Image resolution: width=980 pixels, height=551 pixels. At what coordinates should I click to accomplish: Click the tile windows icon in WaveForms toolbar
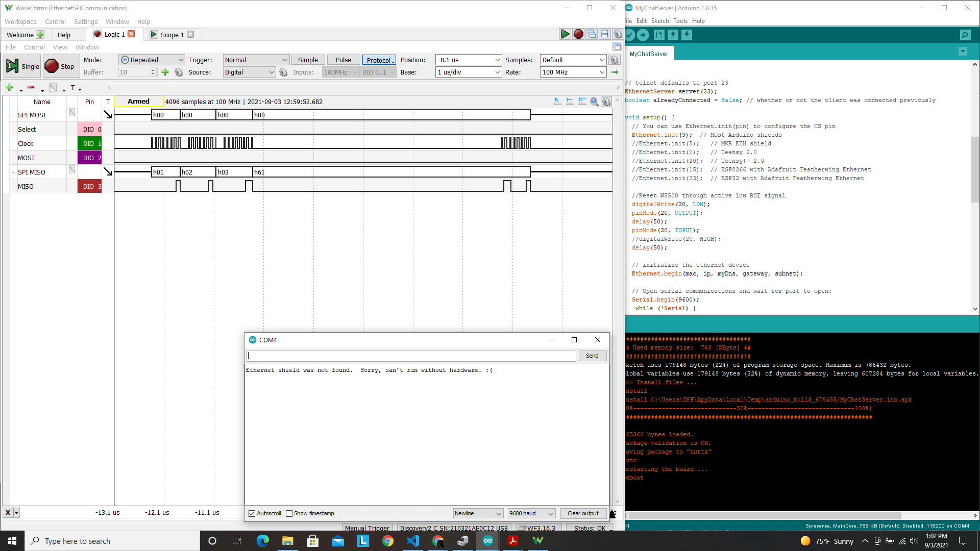(605, 34)
